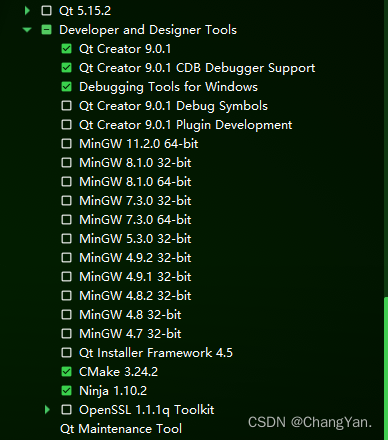Select the 'CMake 3.24.2' row text
This screenshot has height=440, width=388.
click(x=118, y=372)
